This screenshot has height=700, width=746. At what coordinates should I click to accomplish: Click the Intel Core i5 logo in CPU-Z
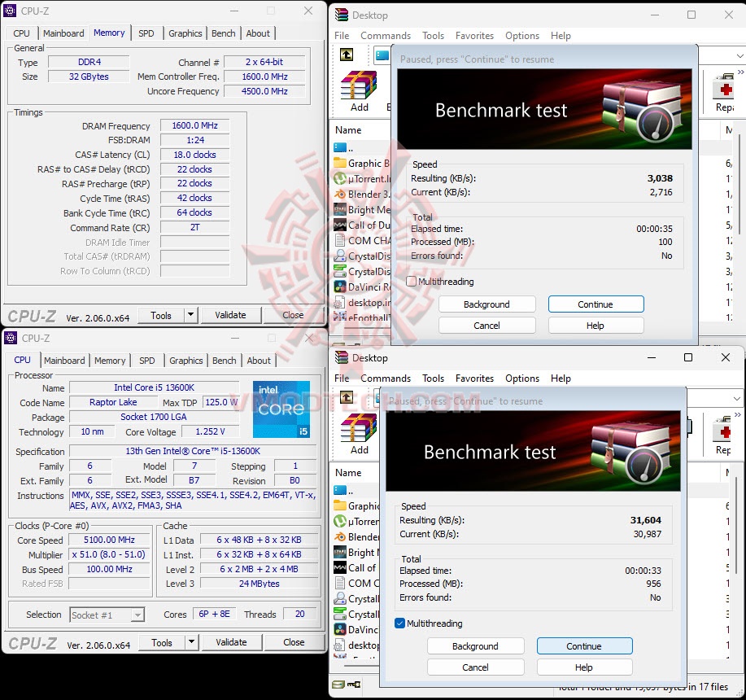tap(281, 409)
